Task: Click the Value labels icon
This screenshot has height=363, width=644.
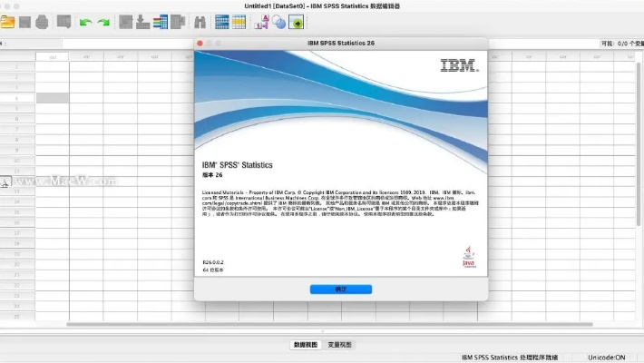Action: (260, 22)
